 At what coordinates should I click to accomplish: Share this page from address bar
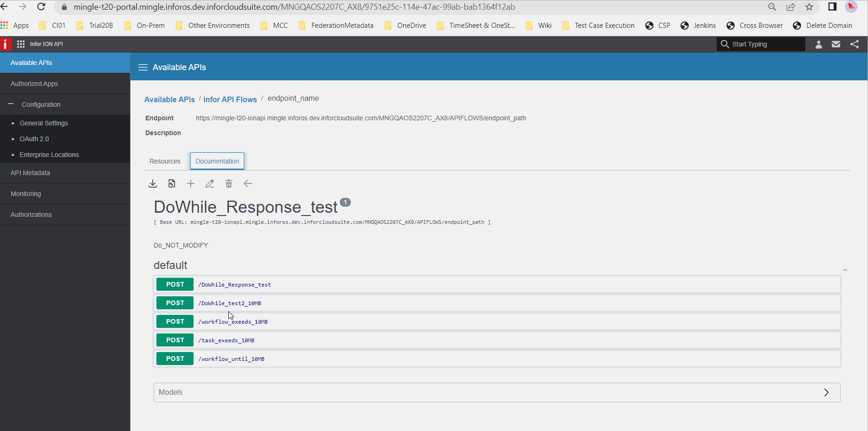[791, 7]
